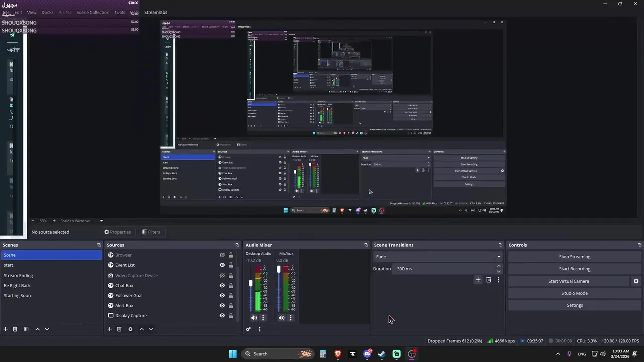Open scene filters icon in Scenes toolbar
The height and width of the screenshot is (362, 644).
26,329
